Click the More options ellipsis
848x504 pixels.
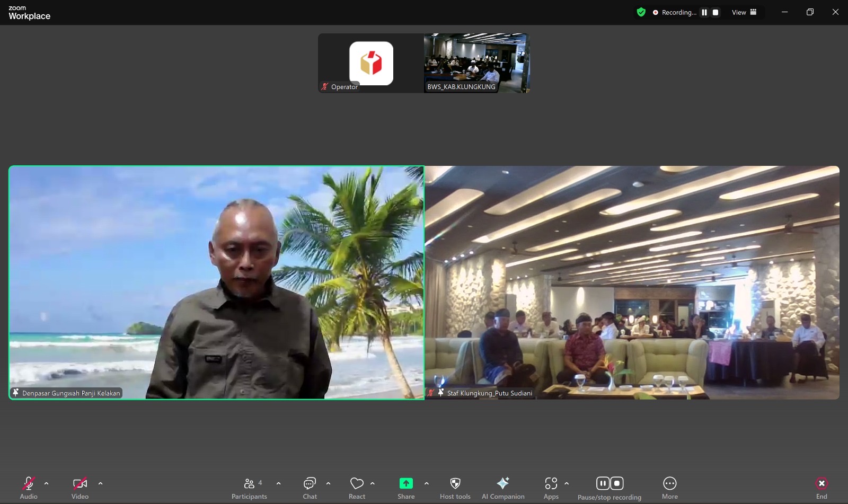670,484
